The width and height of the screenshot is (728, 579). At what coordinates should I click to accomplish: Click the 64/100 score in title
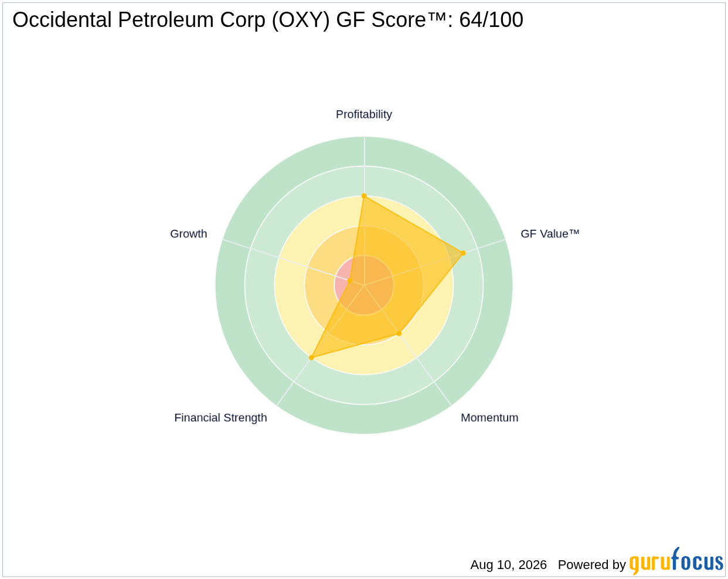click(x=491, y=20)
